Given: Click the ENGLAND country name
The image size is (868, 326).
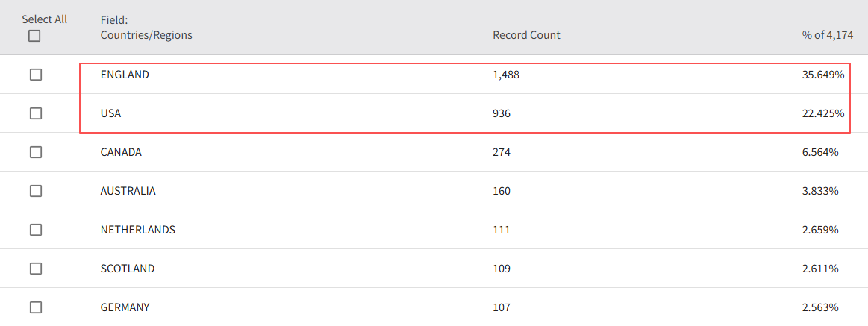Looking at the screenshot, I should pos(125,75).
